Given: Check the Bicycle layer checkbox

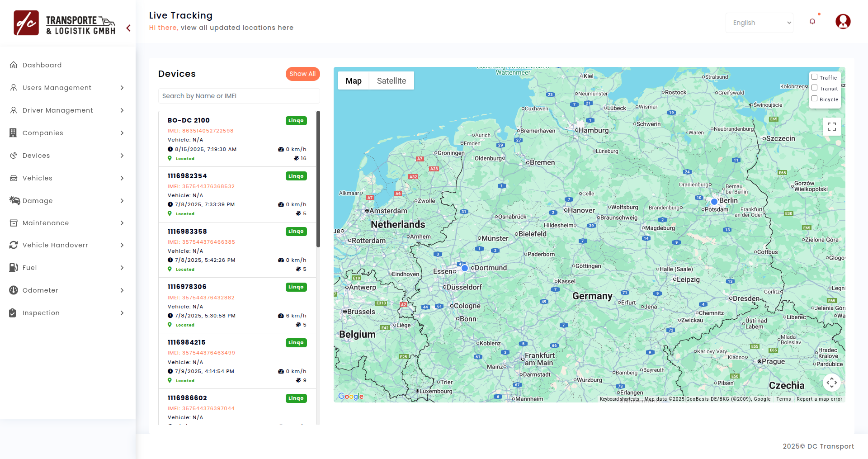Looking at the screenshot, I should pos(814,99).
